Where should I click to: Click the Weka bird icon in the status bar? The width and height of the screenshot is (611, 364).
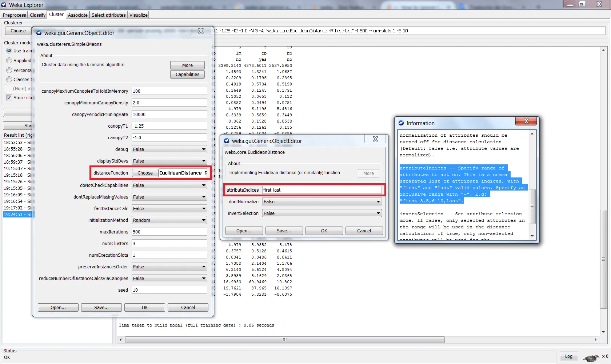click(x=591, y=358)
